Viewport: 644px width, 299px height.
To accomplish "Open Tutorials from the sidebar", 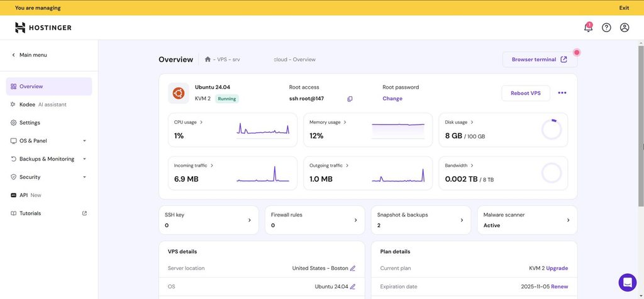I will pyautogui.click(x=49, y=213).
